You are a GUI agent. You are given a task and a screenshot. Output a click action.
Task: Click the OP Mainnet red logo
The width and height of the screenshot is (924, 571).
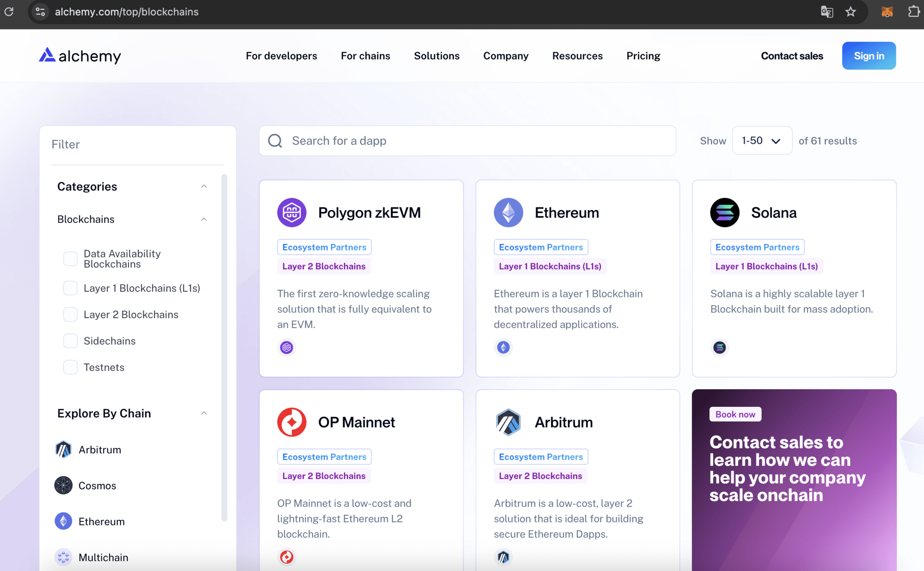tap(291, 422)
